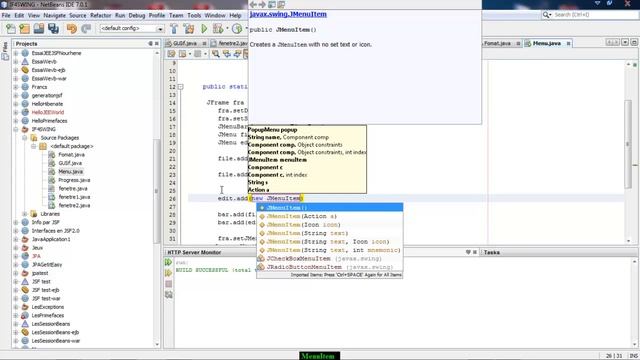Expand the HelloPrimefaces project node
This screenshot has height=360, width=640.
pos(16,121)
